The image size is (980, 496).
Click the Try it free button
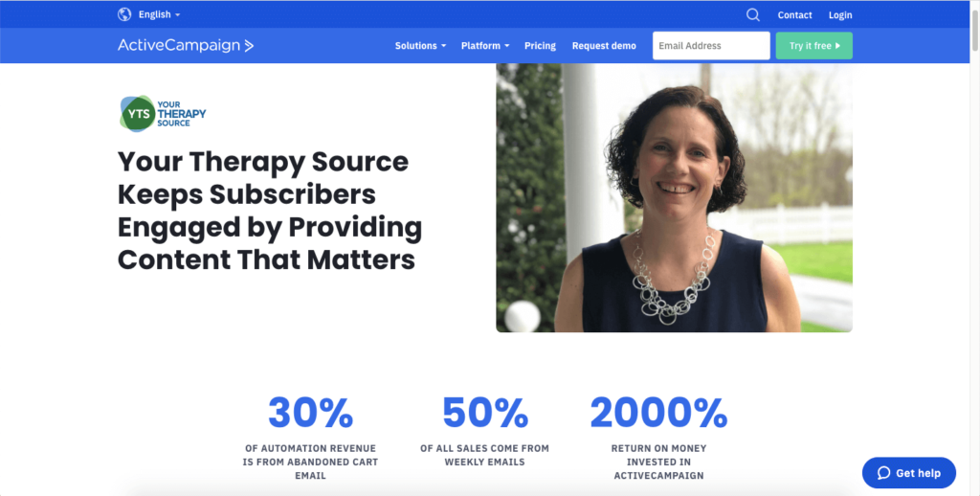pos(813,46)
